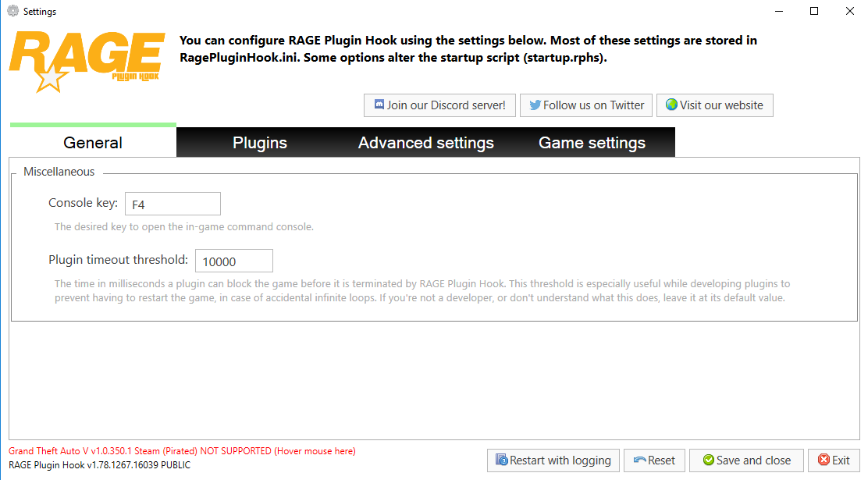Click the console key description text
This screenshot has height=480, width=868.
183,226
